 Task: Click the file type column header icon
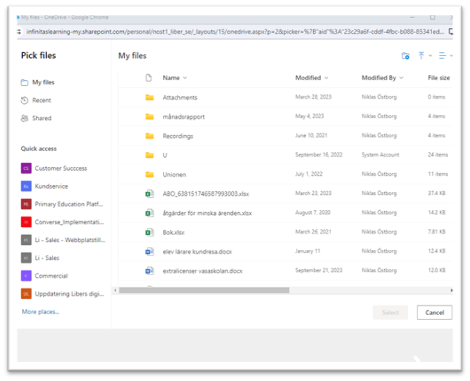[x=149, y=78]
